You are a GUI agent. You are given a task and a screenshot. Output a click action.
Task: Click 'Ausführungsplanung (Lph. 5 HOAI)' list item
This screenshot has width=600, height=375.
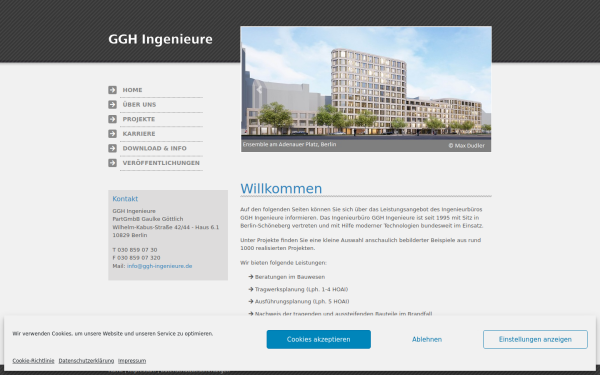click(302, 302)
